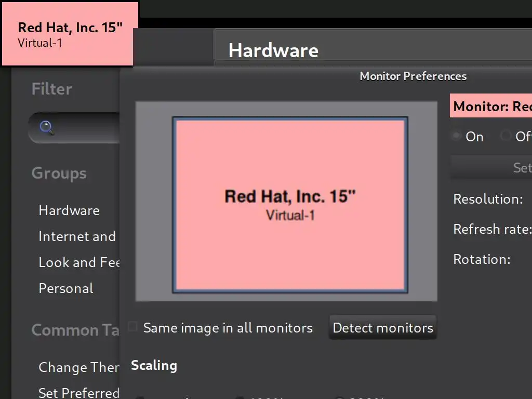This screenshot has width=532, height=399.
Task: Open the Change Theme common task
Action: [x=79, y=367]
